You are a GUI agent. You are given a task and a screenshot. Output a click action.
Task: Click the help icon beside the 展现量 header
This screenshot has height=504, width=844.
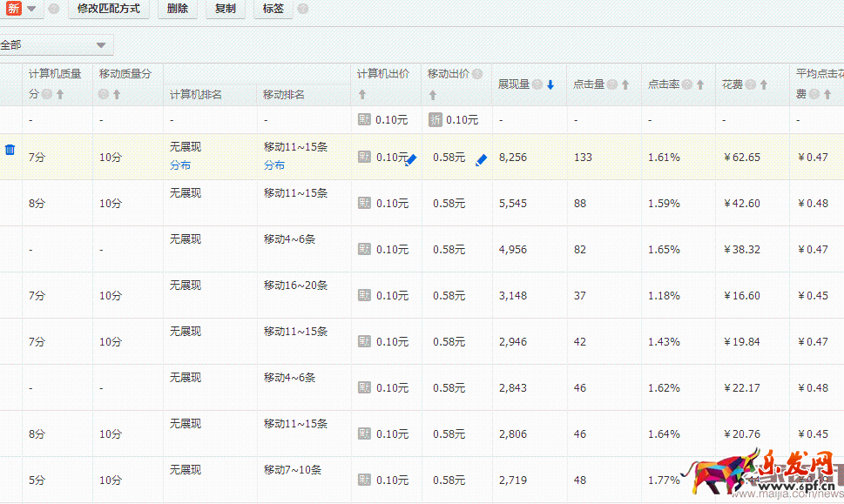pos(536,84)
